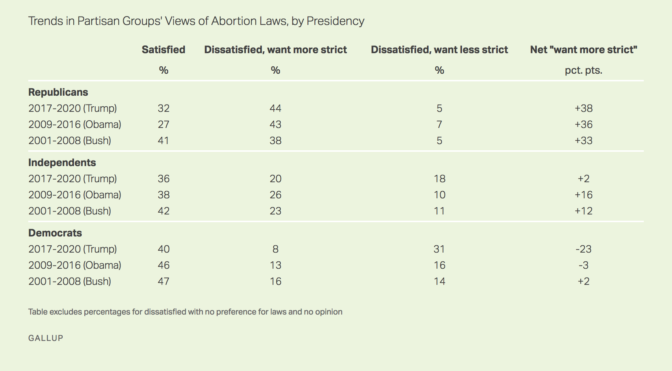Click the -23 net value for Democrats
The image size is (672, 371).
(583, 249)
